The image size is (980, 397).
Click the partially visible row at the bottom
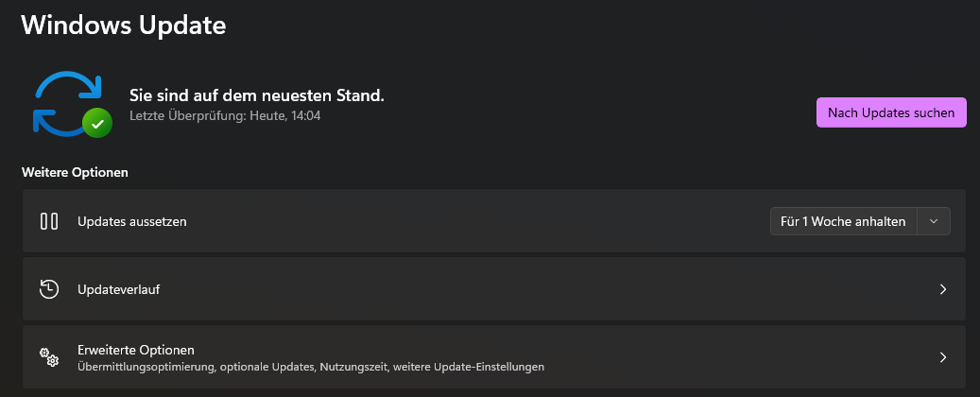point(491,393)
